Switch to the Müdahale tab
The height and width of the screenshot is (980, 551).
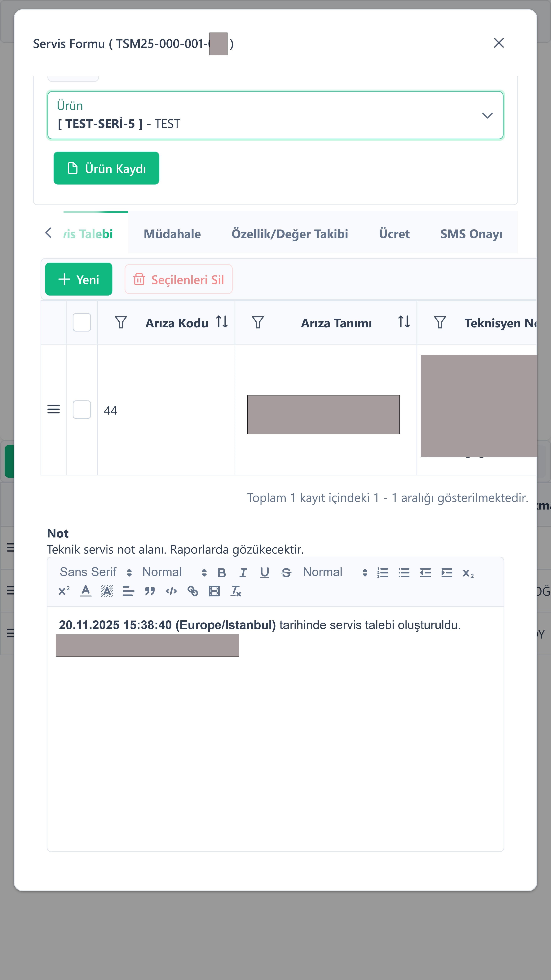(172, 234)
